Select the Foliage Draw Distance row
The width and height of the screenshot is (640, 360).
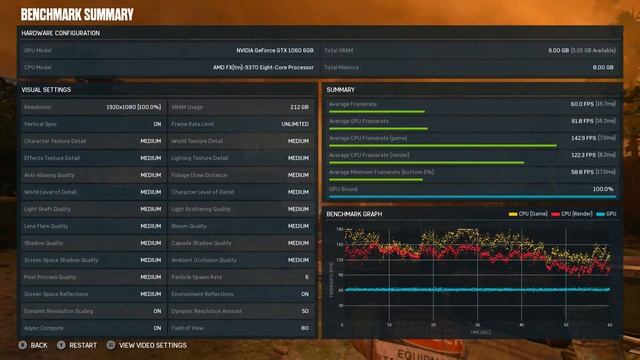point(241,175)
